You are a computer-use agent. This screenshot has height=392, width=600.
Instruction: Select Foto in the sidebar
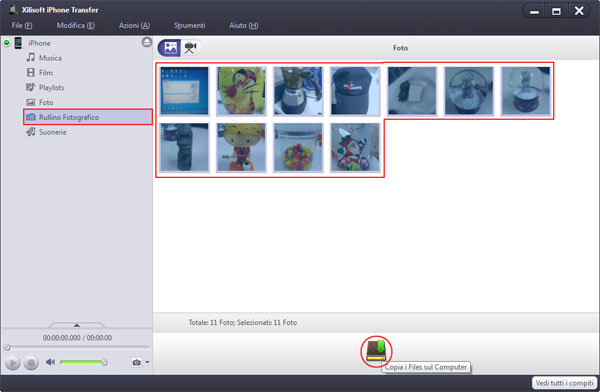click(46, 102)
